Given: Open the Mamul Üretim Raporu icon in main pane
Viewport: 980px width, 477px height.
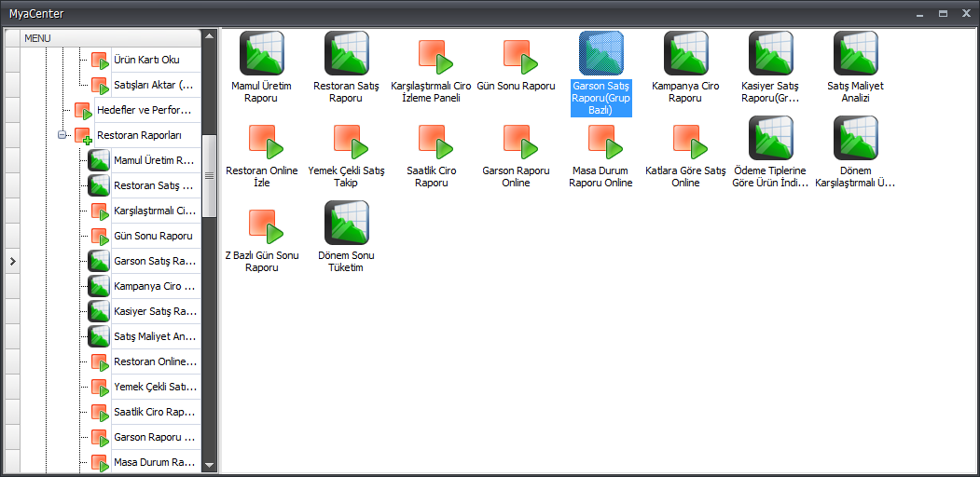Looking at the screenshot, I should point(262,53).
